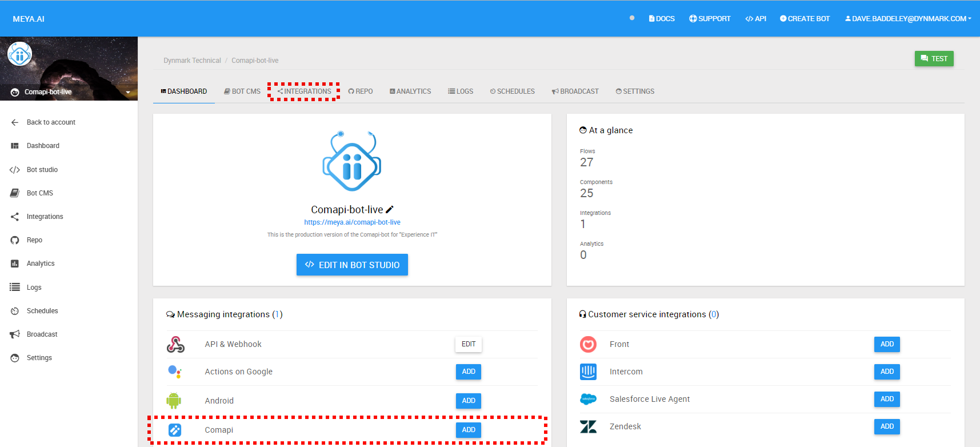This screenshot has width=980, height=447.
Task: Click the Zendesk logo icon
Action: coord(588,426)
